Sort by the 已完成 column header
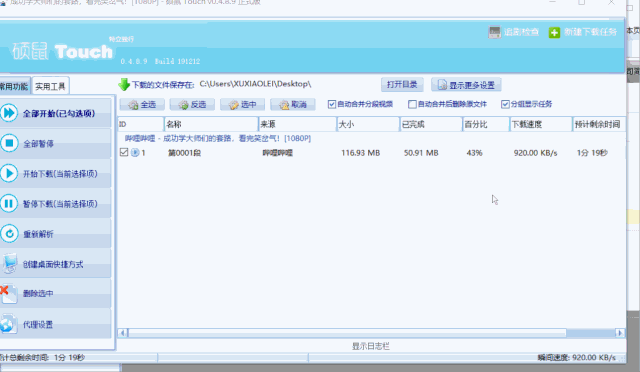Screen dimensions: 640x372 pos(431,124)
